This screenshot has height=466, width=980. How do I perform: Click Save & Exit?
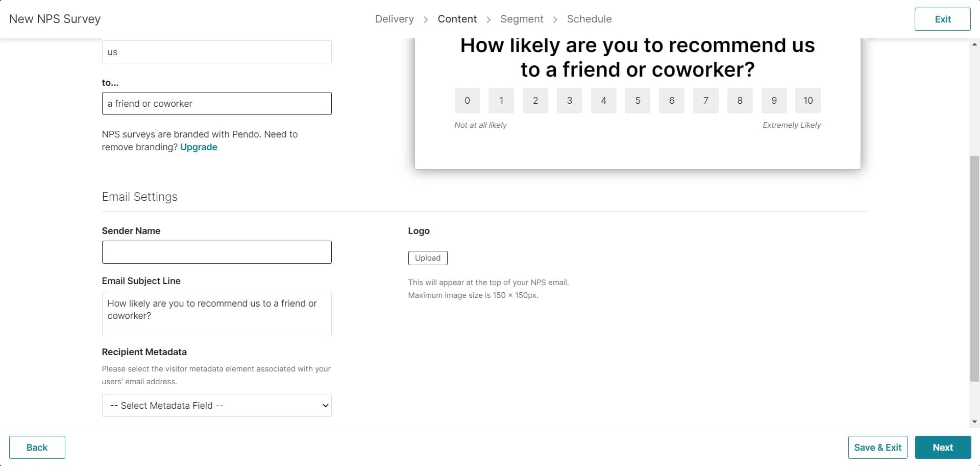877,447
